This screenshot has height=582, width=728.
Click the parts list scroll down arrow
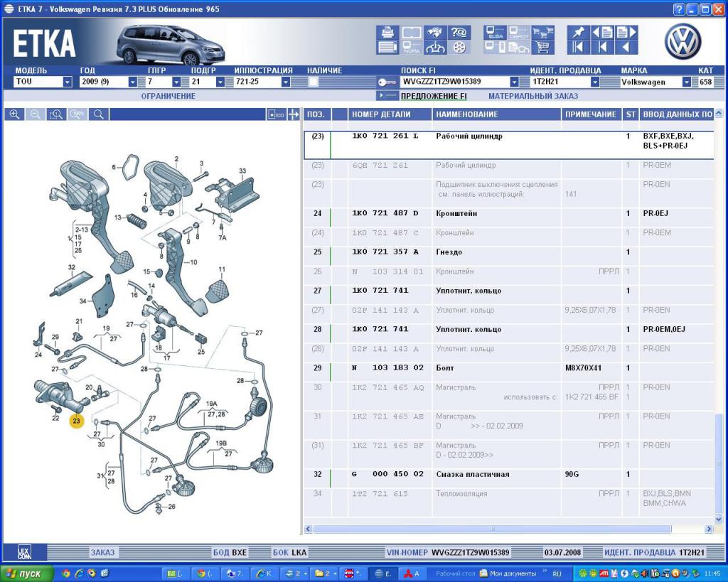click(719, 519)
